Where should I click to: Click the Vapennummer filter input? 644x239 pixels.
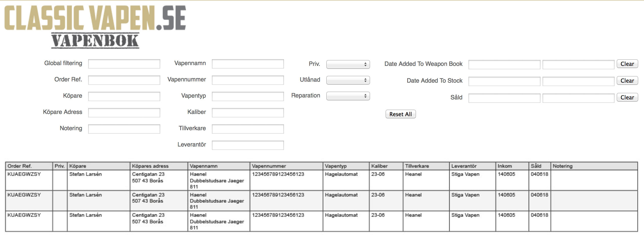coord(247,80)
